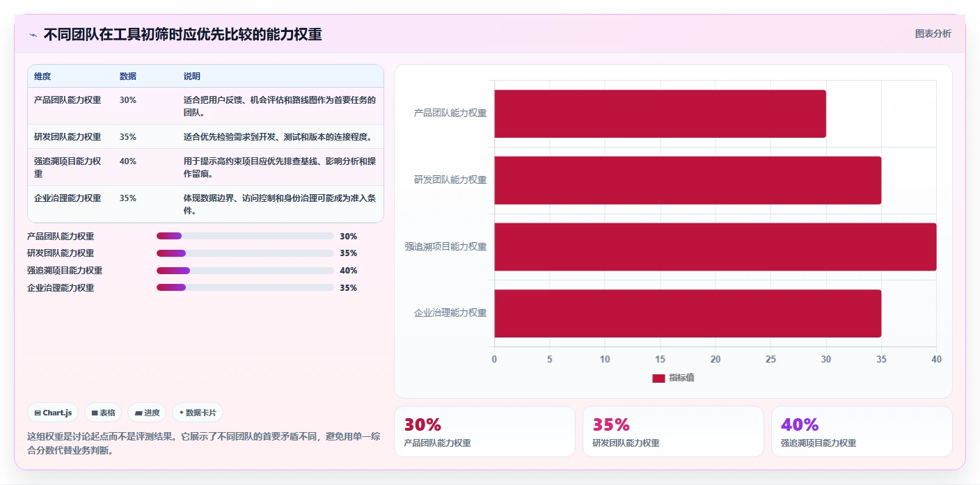This screenshot has width=980, height=485.
Task: Click the 表格 tag chip
Action: pyautogui.click(x=103, y=413)
